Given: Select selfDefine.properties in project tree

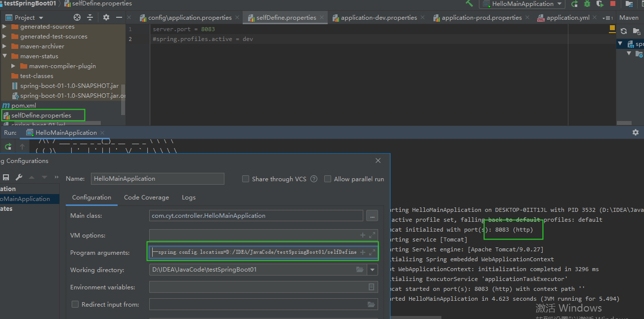Looking at the screenshot, I should tap(42, 115).
